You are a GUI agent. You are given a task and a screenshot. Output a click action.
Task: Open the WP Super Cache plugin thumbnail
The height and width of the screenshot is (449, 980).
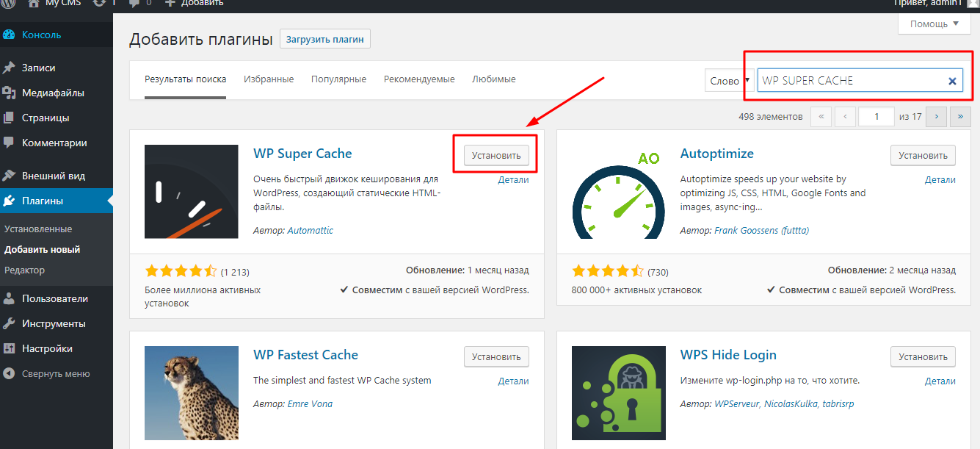(192, 192)
